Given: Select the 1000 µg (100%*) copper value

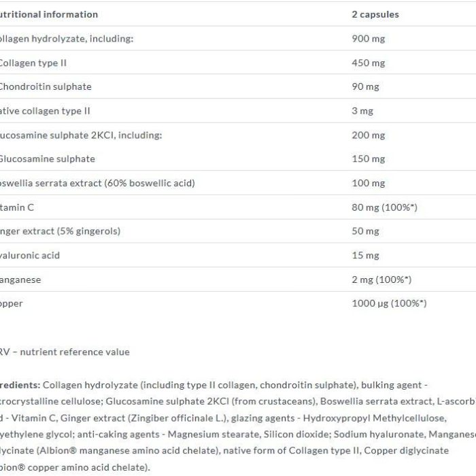Looking at the screenshot, I should click(x=389, y=303).
